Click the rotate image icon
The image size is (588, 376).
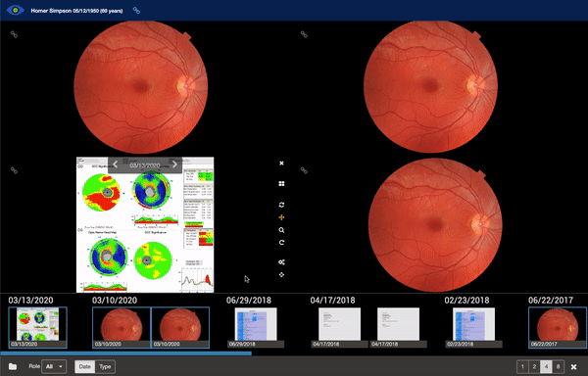click(281, 243)
